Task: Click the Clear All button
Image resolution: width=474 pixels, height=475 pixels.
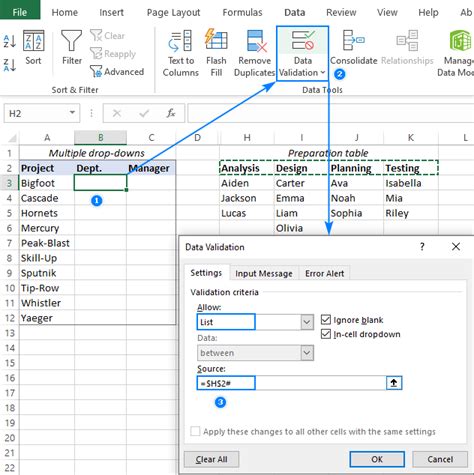Action: [211, 459]
